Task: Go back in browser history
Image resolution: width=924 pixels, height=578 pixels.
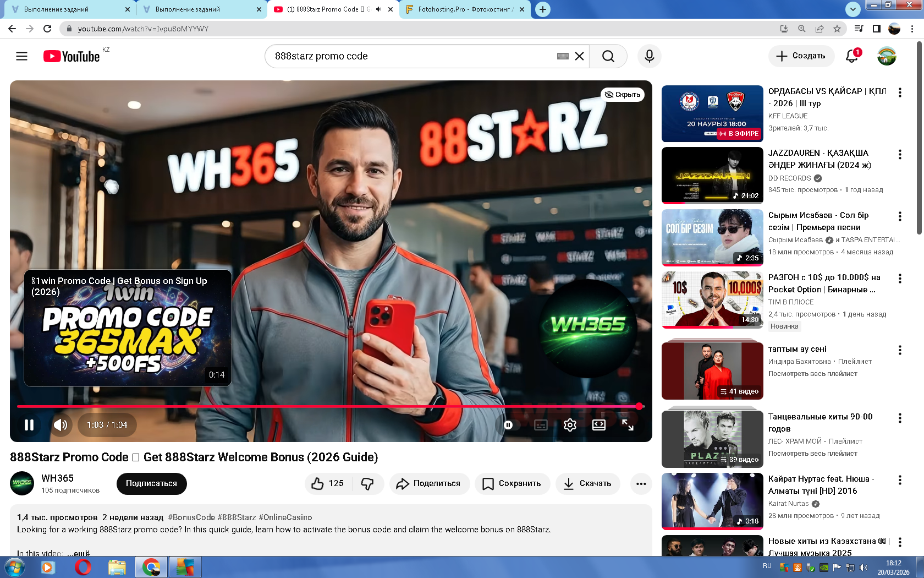Action: (x=12, y=29)
